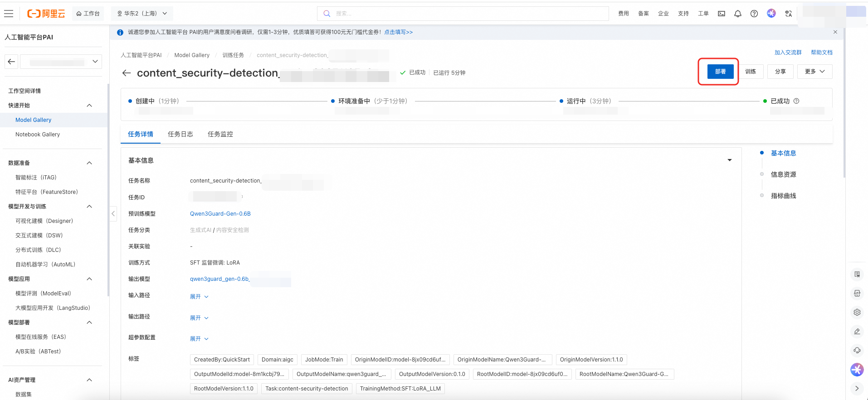
Task: Expand the 输入路径 details
Action: (199, 297)
